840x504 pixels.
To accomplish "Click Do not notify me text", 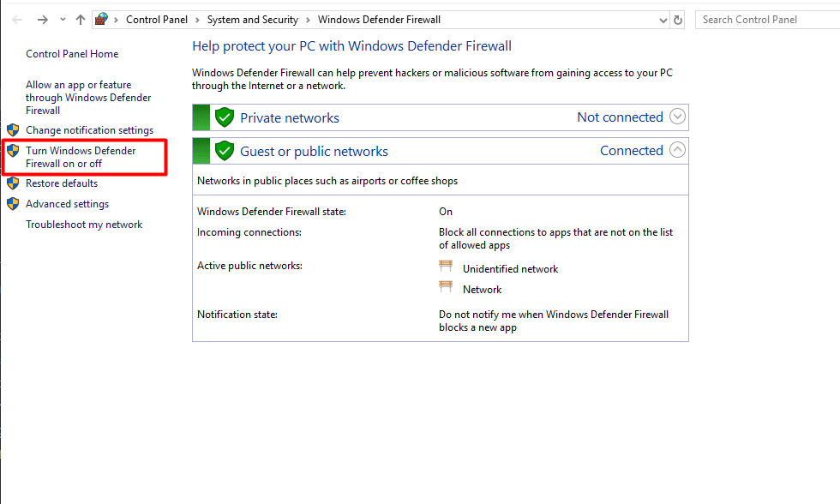I will click(x=554, y=321).
